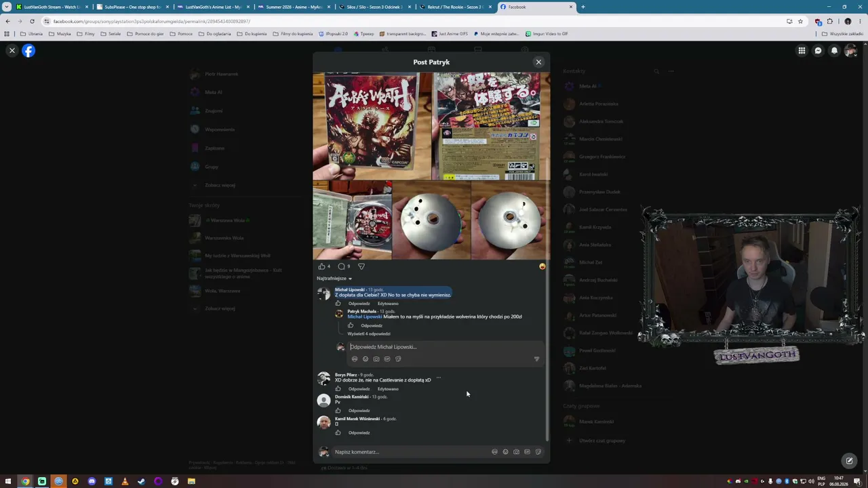Close the Post Patryk dialog
This screenshot has width=868, height=488.
pos(538,62)
